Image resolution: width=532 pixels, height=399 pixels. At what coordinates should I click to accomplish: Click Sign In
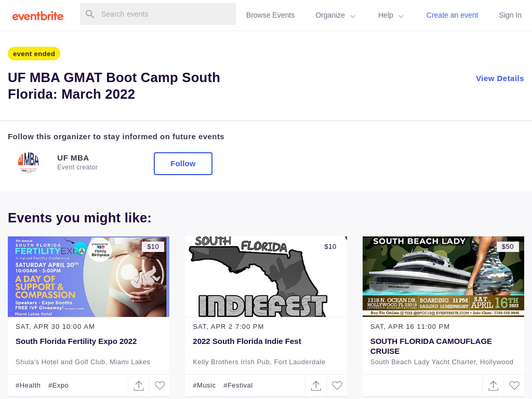point(510,15)
